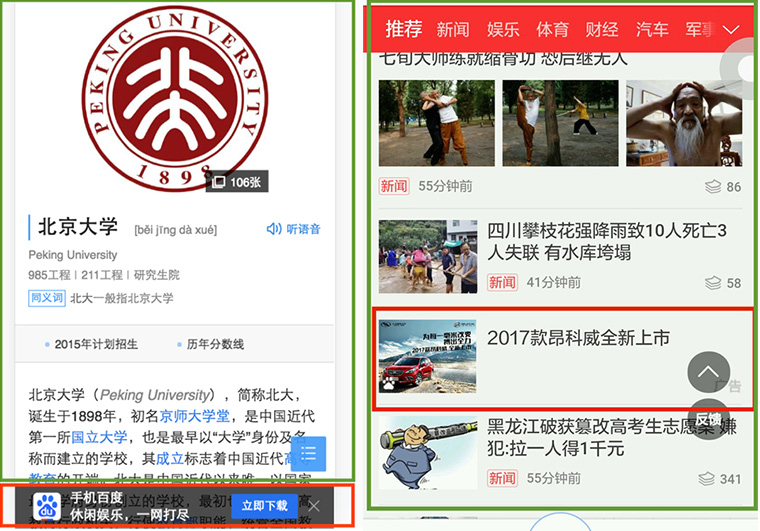The width and height of the screenshot is (760, 531).
Task: Tap the Baidu app logo in banner
Action: pos(47,507)
